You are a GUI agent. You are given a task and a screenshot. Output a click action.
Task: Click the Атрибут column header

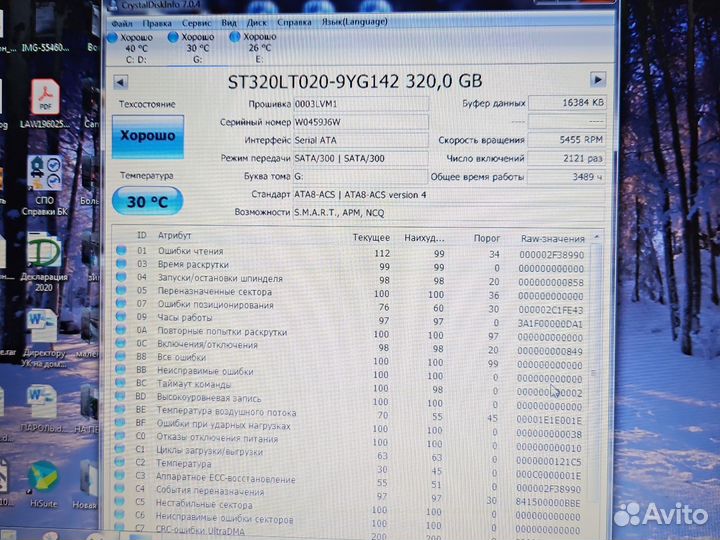(174, 236)
